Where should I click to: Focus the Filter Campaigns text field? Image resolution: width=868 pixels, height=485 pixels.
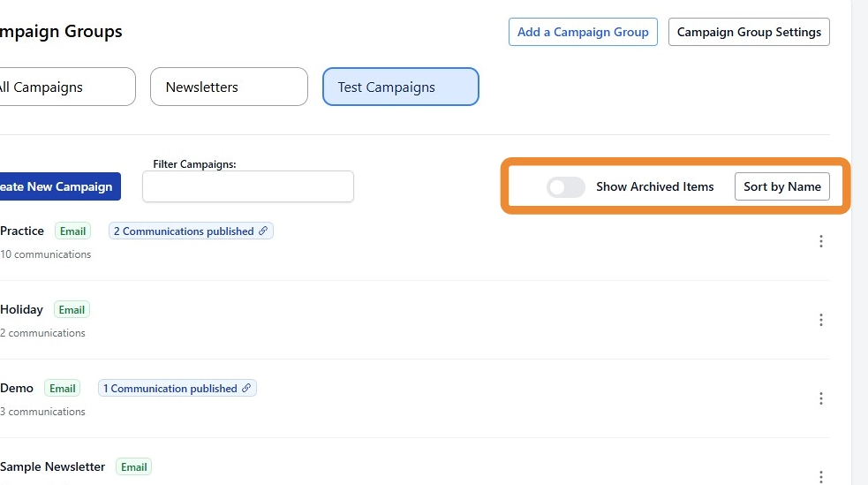click(247, 186)
